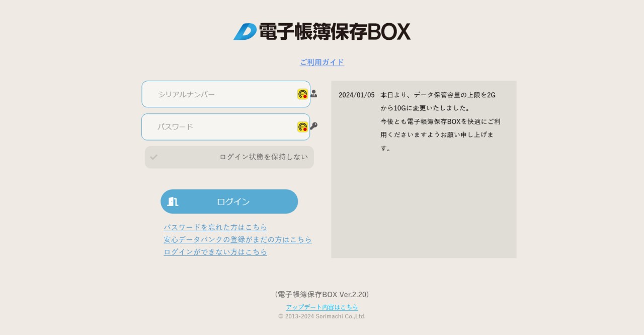644x335 pixels.
Task: Click the 2024/01/05 announcement date
Action: point(356,95)
